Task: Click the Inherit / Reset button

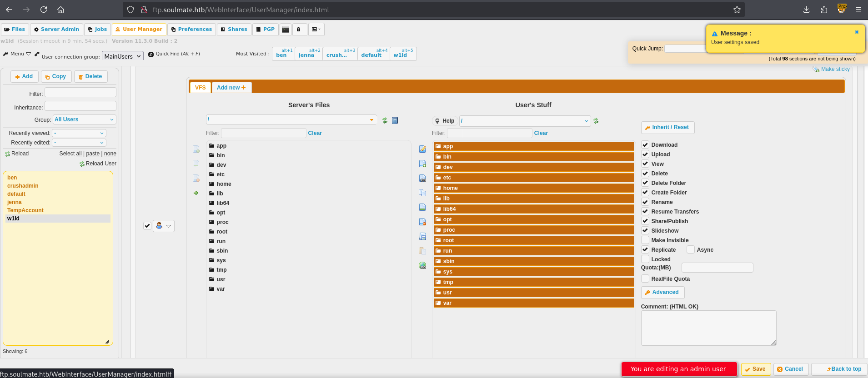Action: click(667, 127)
